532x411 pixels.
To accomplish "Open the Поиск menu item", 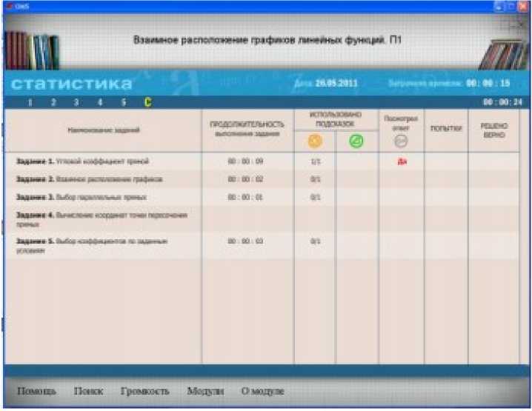I will coord(88,391).
